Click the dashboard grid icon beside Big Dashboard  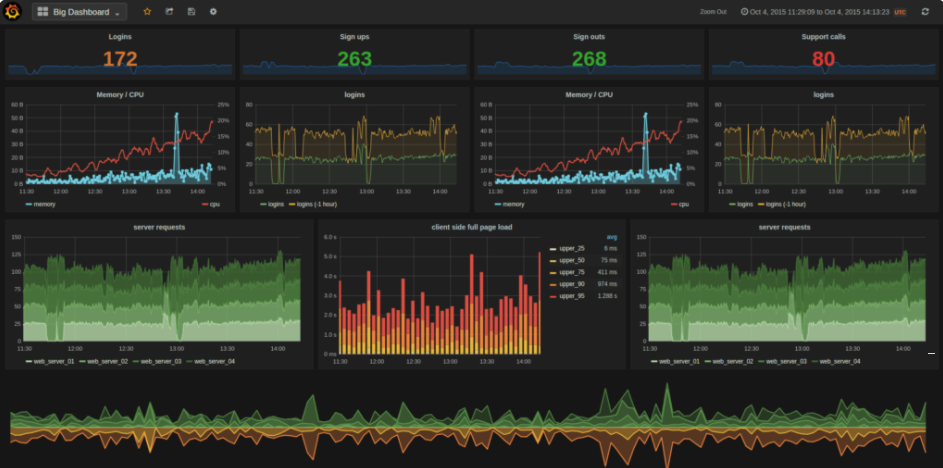click(43, 12)
